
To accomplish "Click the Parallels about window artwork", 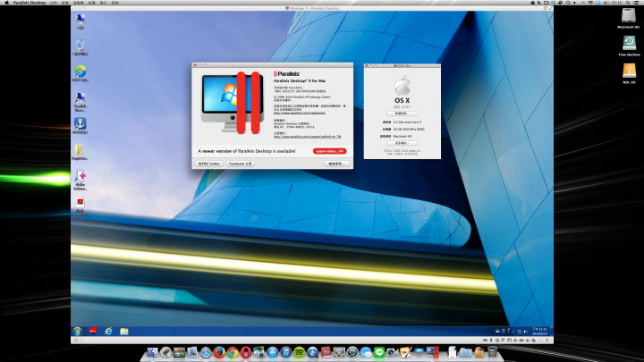I will 232,104.
